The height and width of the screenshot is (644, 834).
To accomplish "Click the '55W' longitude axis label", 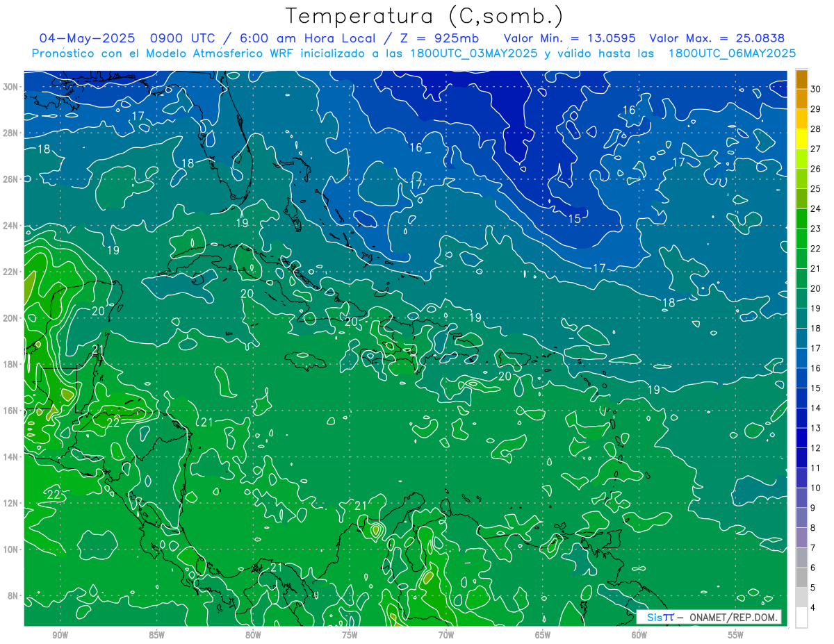I will 736,635.
